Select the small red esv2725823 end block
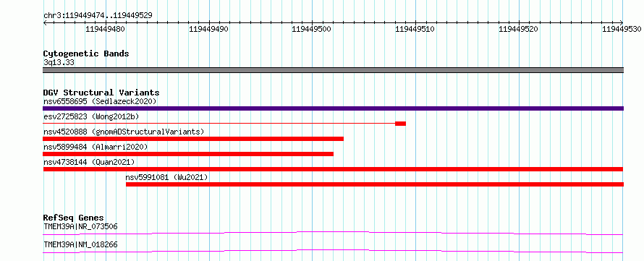The image size is (644, 261). tap(400, 124)
